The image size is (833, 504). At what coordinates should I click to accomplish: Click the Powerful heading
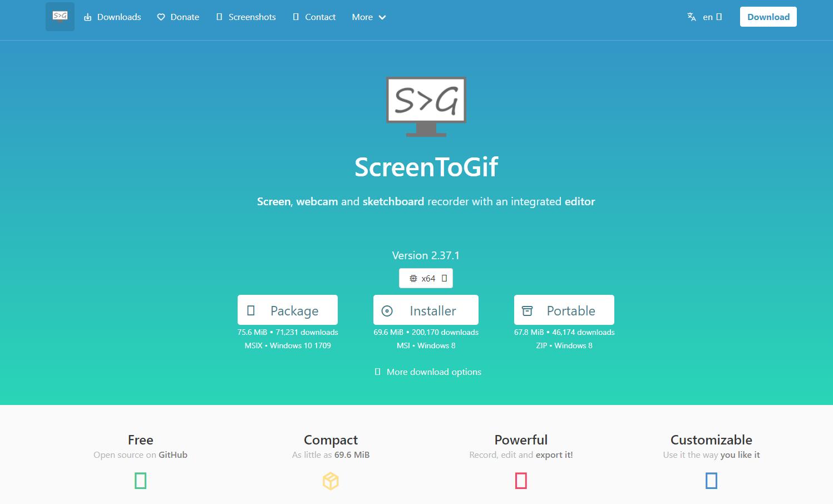coord(521,439)
